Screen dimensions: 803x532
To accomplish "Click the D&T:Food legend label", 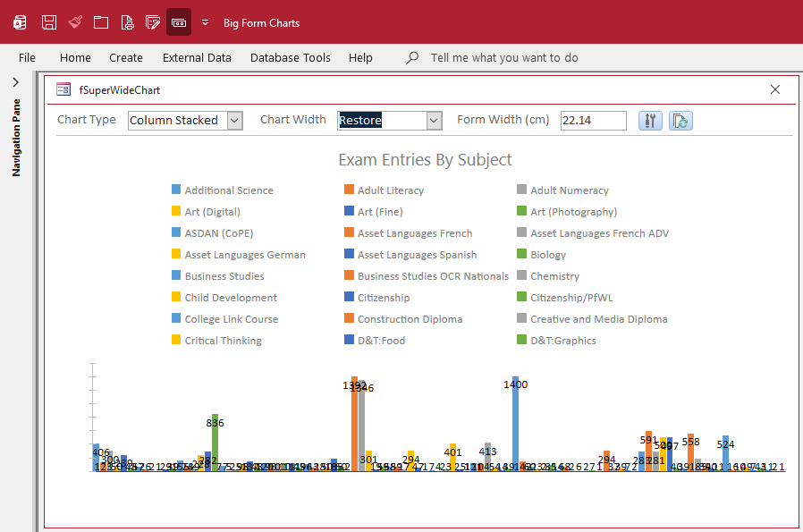I will pyautogui.click(x=382, y=341).
